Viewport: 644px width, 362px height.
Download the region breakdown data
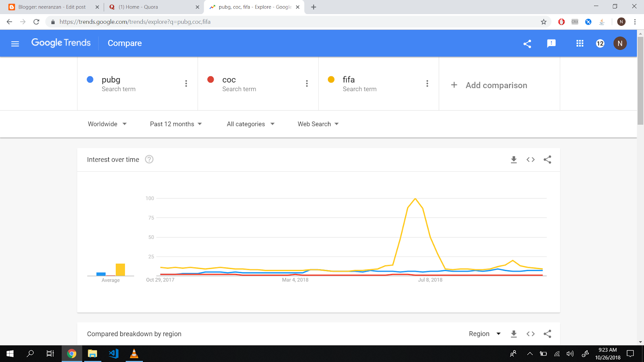(x=514, y=334)
